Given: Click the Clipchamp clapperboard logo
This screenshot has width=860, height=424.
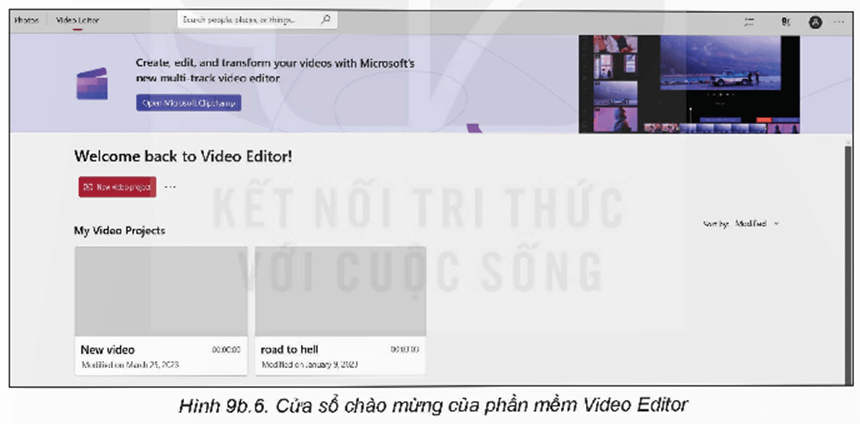Looking at the screenshot, I should [92, 83].
